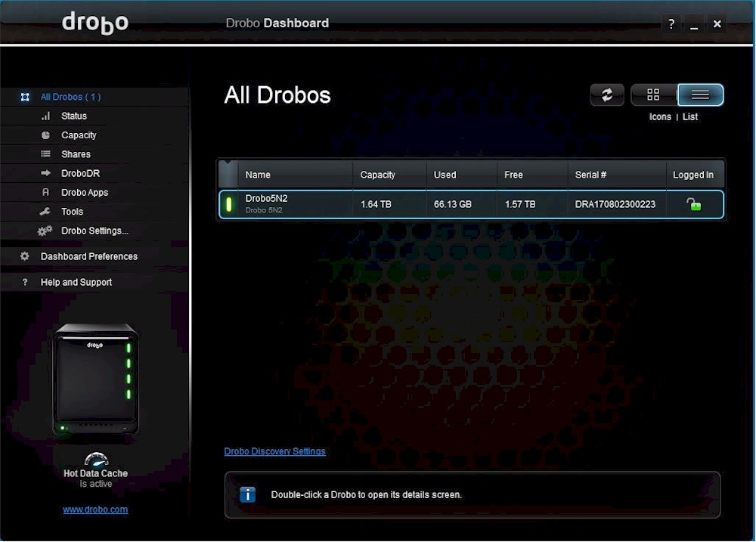
Task: Visit the www.drobo.com link
Action: pyautogui.click(x=95, y=509)
